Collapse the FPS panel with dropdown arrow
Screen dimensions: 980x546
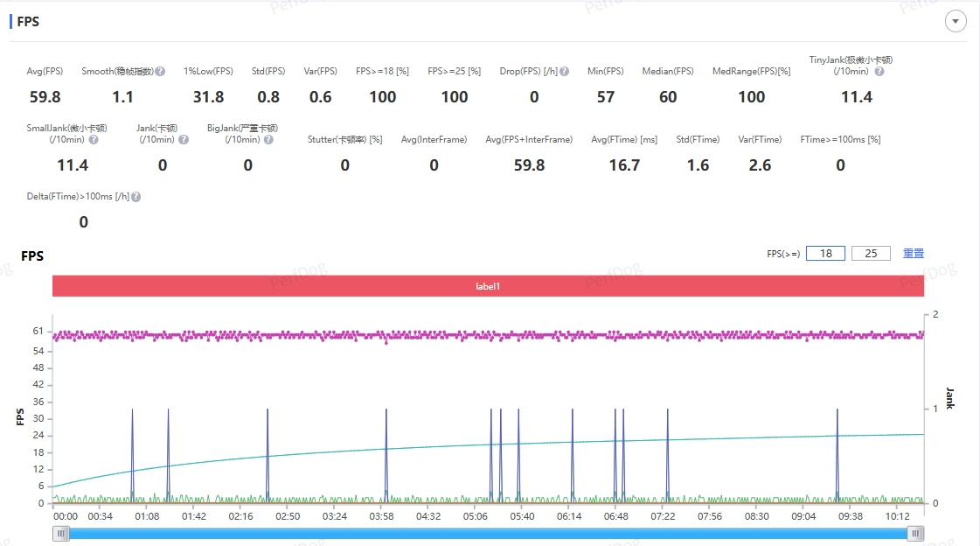[x=955, y=21]
